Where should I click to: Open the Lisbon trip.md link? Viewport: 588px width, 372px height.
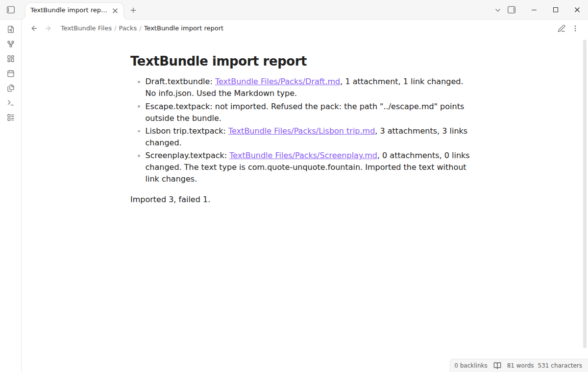pyautogui.click(x=302, y=131)
